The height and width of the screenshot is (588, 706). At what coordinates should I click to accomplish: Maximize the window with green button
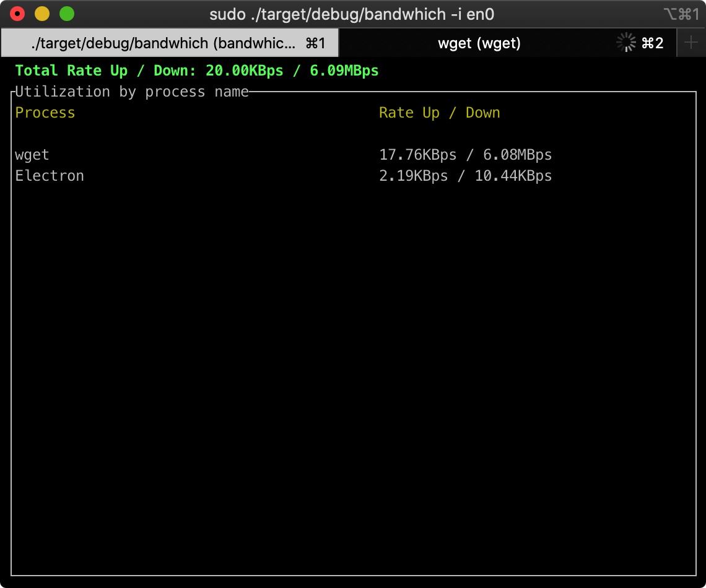[67, 14]
